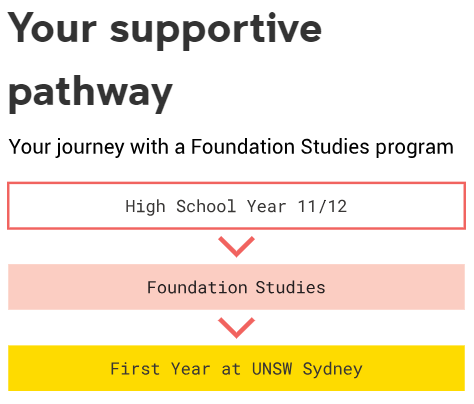Select the pink Foundation Studies box
Viewport: 474px width, 404px height.
[236, 287]
